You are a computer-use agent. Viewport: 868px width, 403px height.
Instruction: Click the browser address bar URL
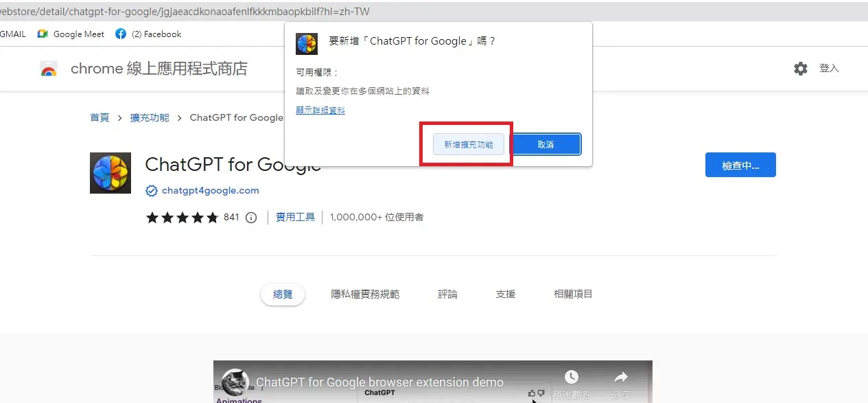pos(185,12)
